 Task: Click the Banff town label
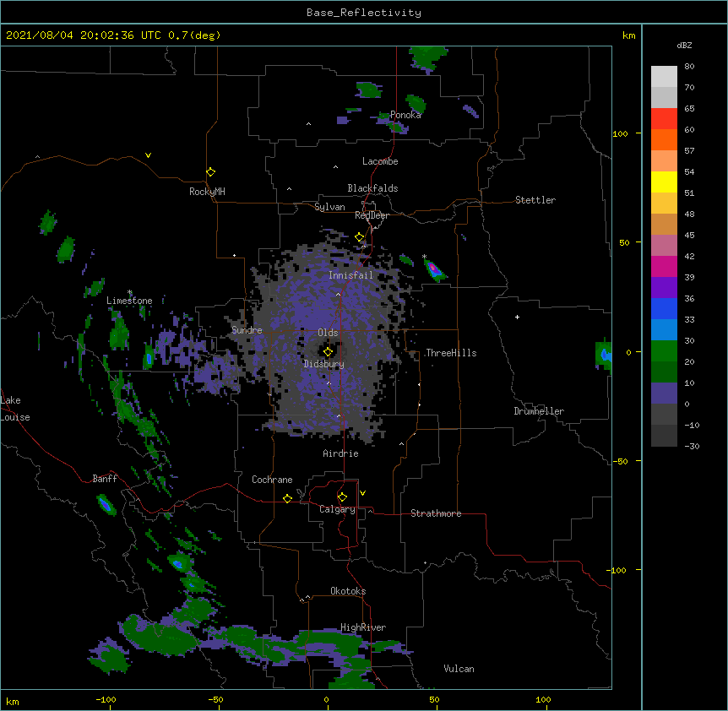pyautogui.click(x=105, y=479)
